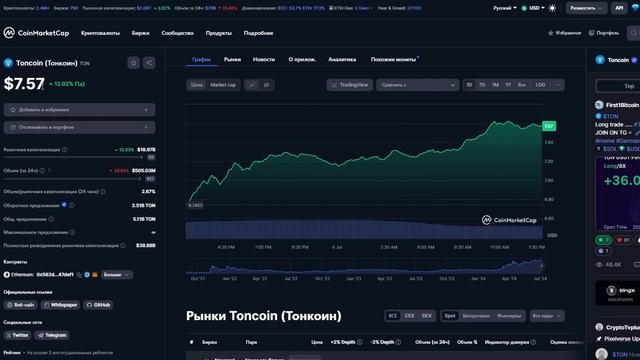
Task: Show info for Рыночная капитализация
Action: (x=64, y=150)
